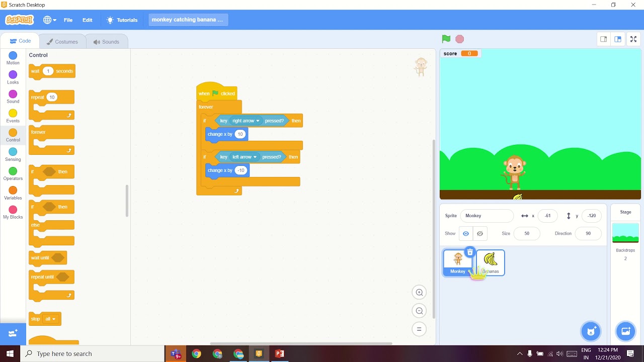Select the My Blocks category
The height and width of the screenshot is (362, 644).
pyautogui.click(x=13, y=212)
